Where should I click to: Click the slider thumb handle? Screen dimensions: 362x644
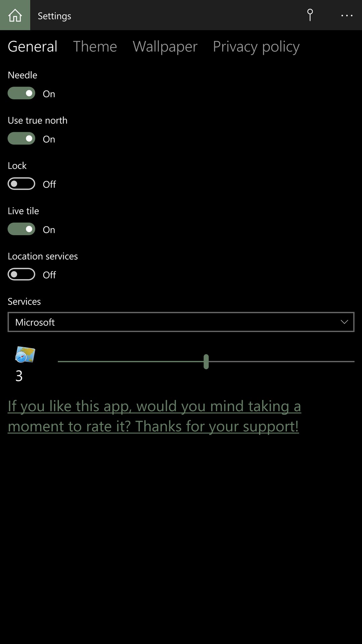(206, 362)
